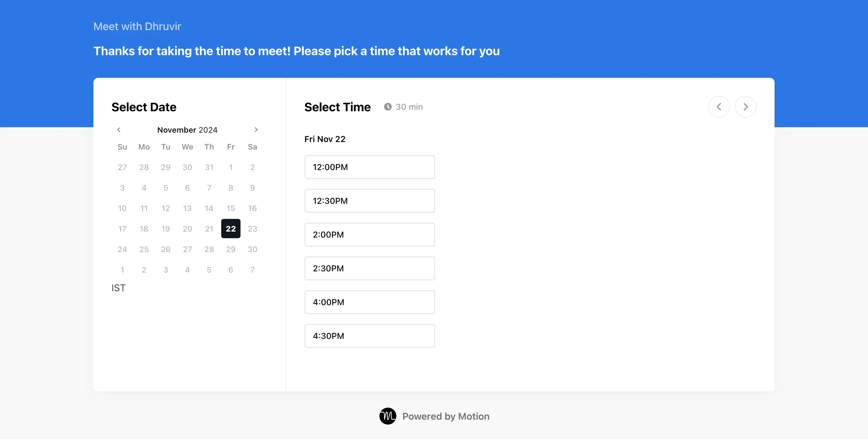The height and width of the screenshot is (439, 868).
Task: Choose November 29 in the calendar
Action: (231, 249)
